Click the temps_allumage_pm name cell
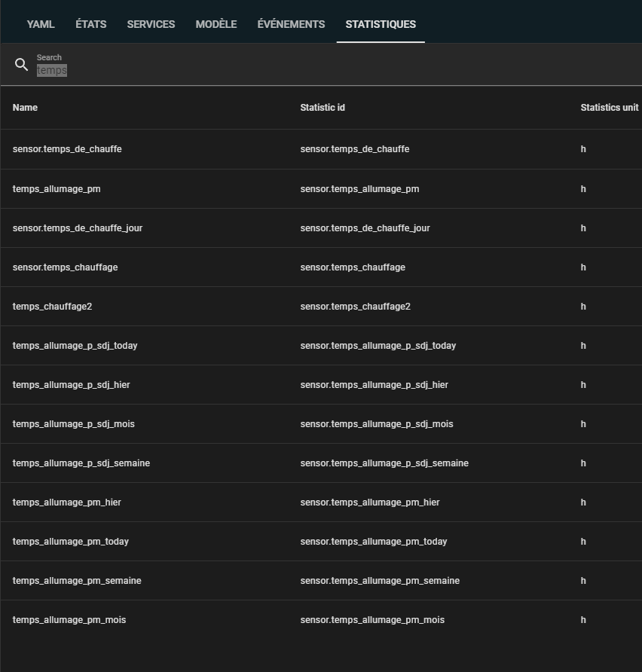Viewport: 642px width, 672px height. (57, 189)
